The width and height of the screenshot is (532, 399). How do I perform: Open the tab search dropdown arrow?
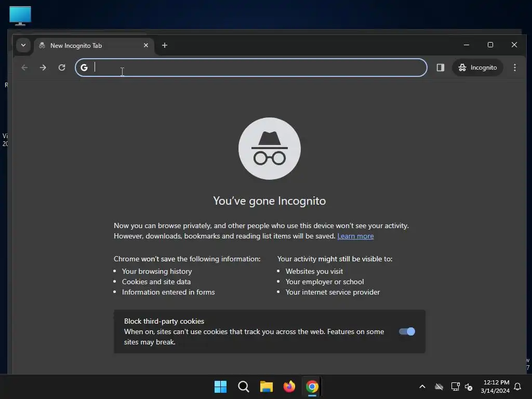[x=23, y=45]
